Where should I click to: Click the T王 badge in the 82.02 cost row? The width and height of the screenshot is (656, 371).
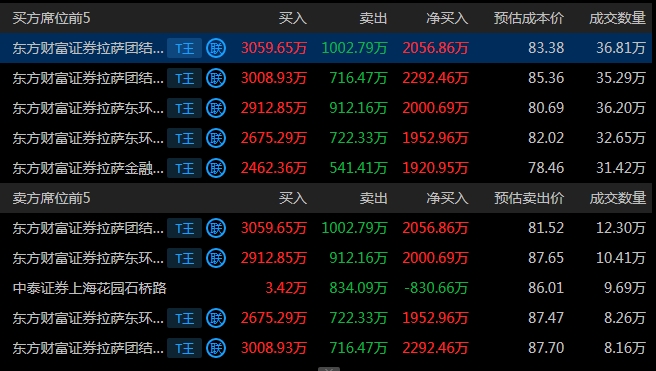pos(184,138)
